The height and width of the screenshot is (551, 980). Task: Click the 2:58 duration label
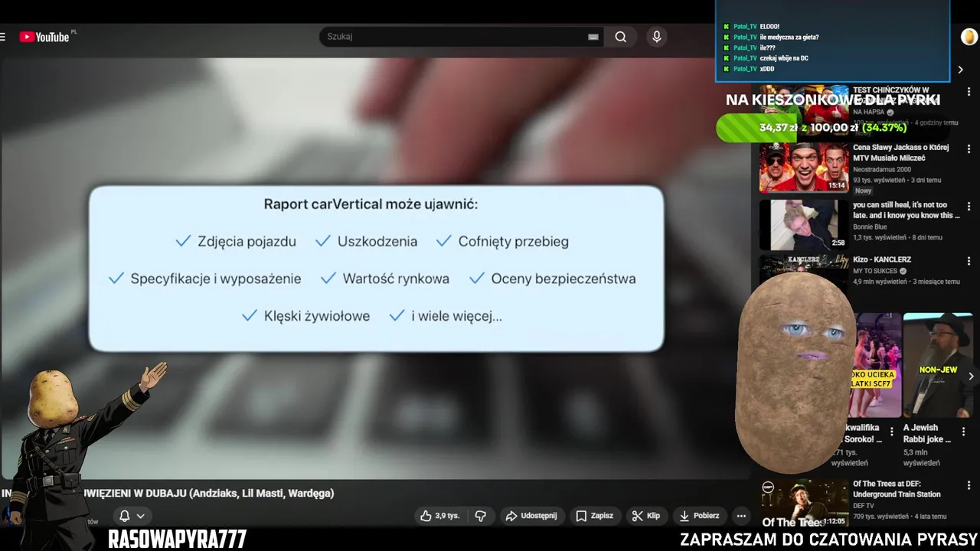pyautogui.click(x=838, y=243)
